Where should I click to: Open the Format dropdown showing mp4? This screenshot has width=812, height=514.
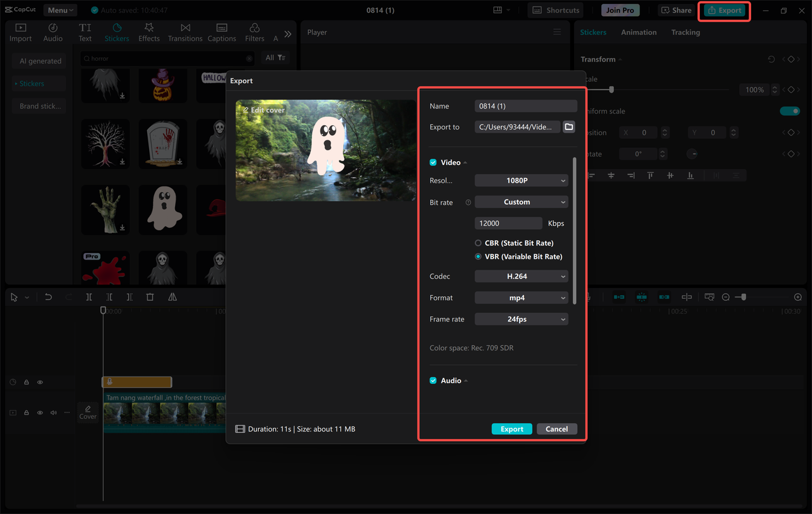point(521,297)
